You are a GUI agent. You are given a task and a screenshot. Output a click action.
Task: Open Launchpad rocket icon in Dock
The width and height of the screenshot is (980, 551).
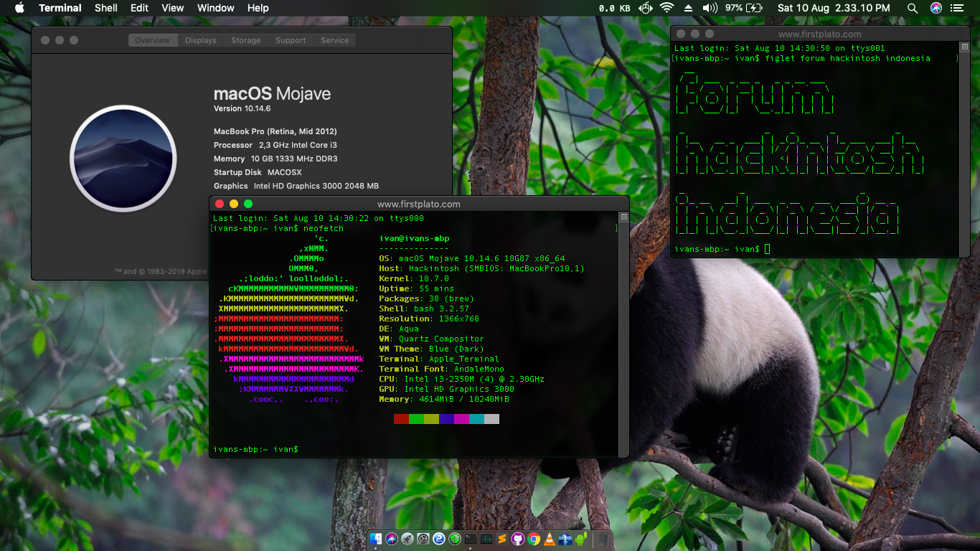pos(407,538)
